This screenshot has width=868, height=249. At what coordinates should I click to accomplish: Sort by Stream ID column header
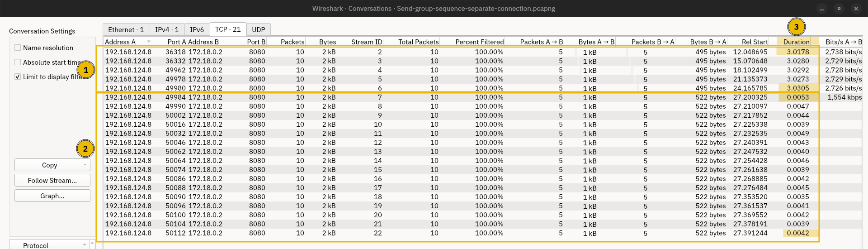coord(360,42)
